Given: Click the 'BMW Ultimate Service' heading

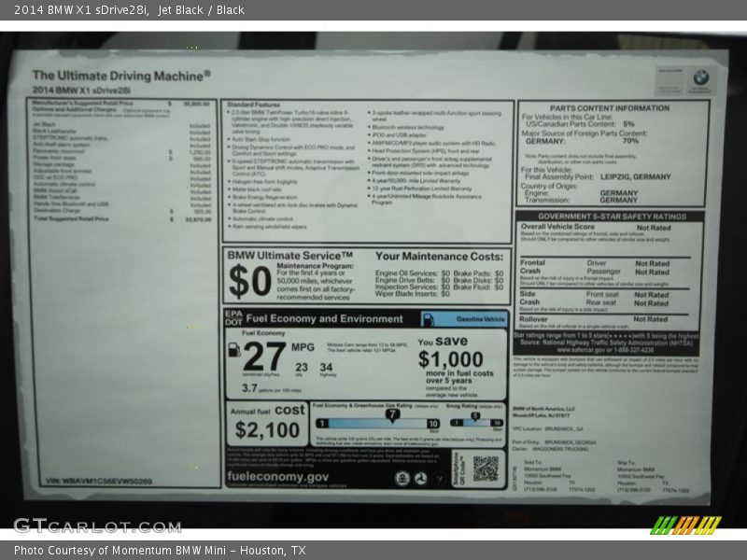Looking at the screenshot, I should (x=290, y=256).
